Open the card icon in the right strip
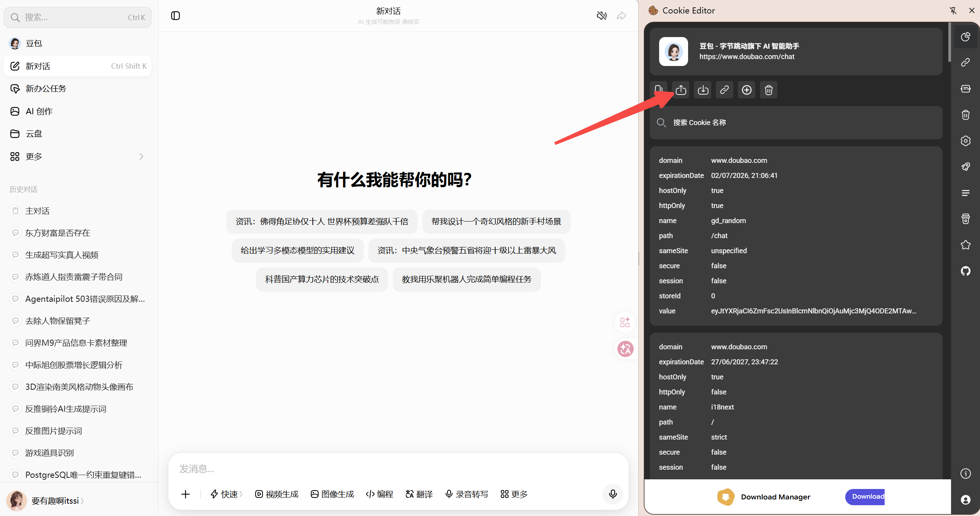This screenshot has height=516, width=980. click(966, 89)
